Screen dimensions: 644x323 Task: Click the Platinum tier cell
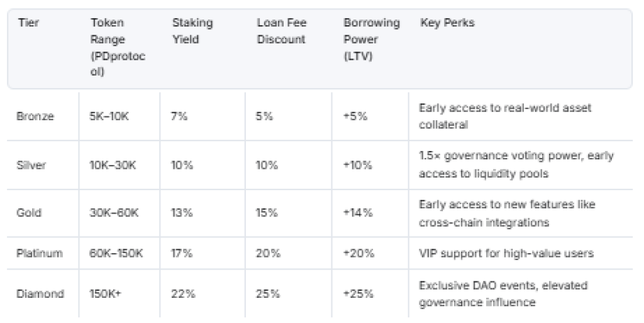(x=40, y=253)
